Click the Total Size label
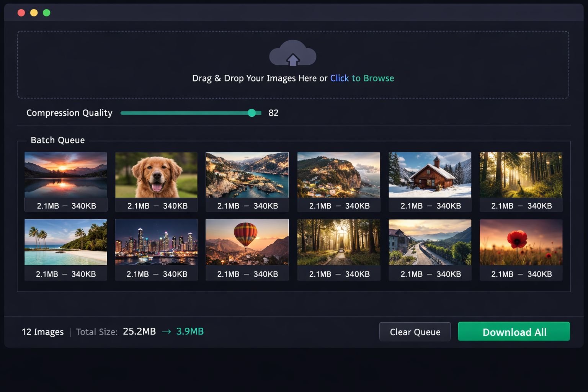 pos(96,332)
